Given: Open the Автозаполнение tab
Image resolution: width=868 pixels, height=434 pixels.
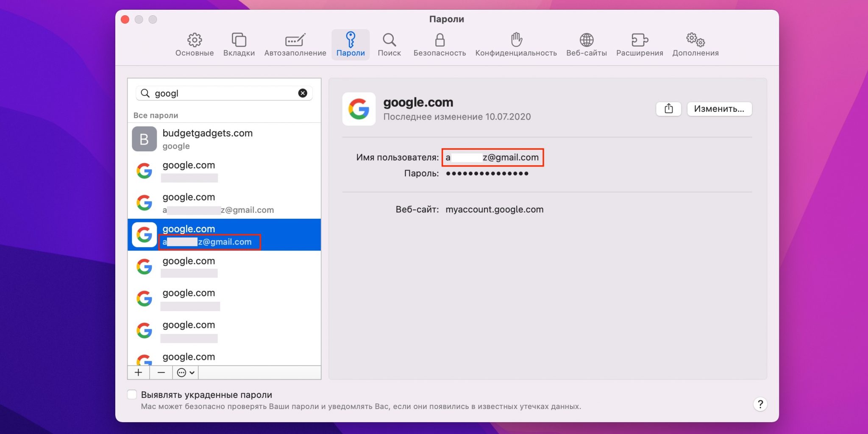Looking at the screenshot, I should click(295, 45).
